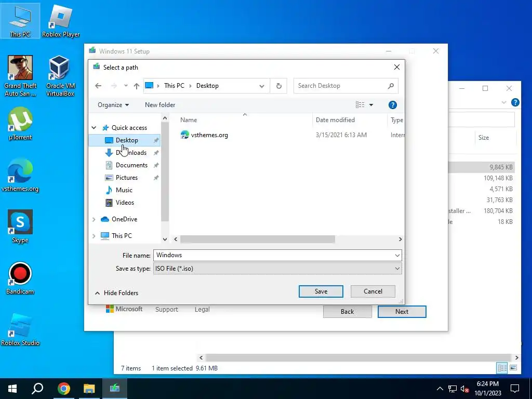Image resolution: width=532 pixels, height=399 pixels.
Task: Open Roblox Player desktop shortcut
Action: [61, 21]
